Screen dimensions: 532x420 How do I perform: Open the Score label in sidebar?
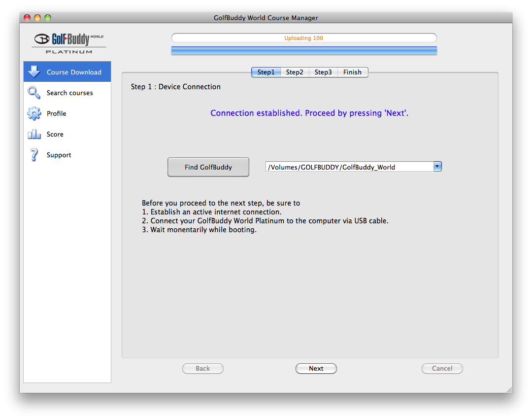(x=55, y=134)
